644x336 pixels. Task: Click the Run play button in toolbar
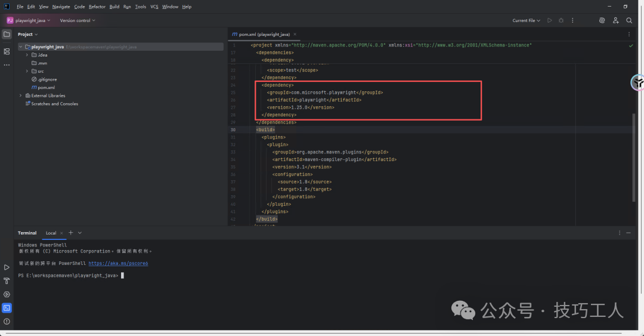pyautogui.click(x=550, y=20)
